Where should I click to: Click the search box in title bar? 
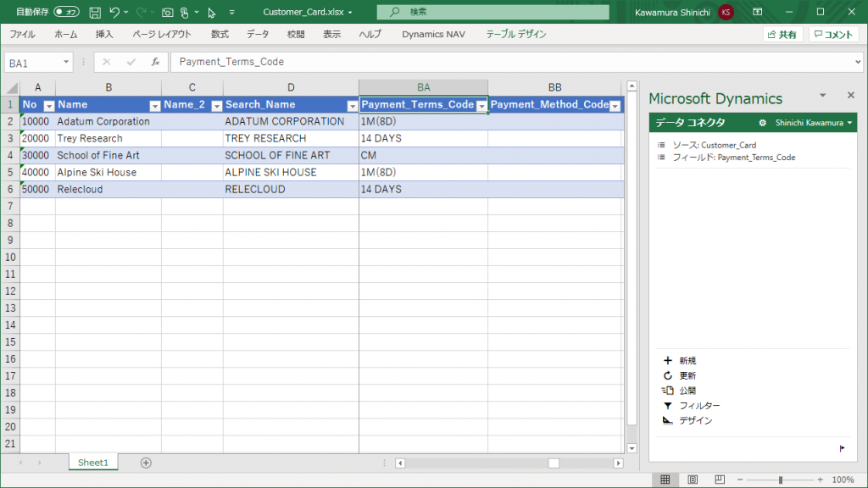coord(492,12)
